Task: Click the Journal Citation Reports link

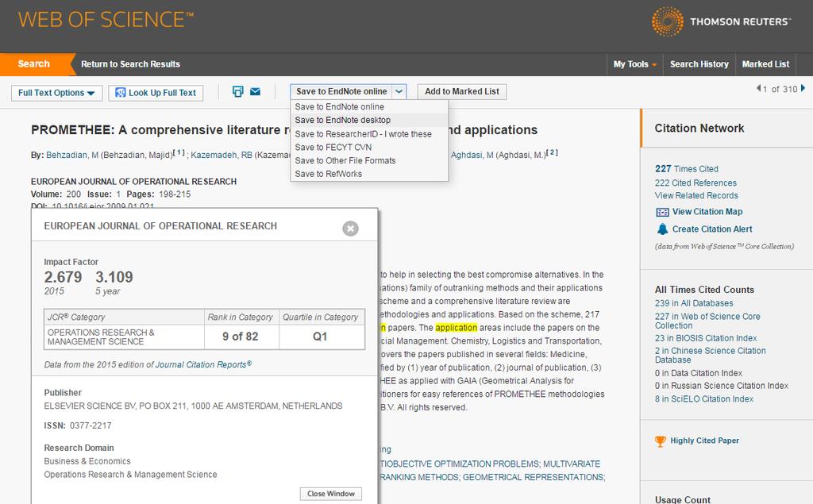Action: tap(203, 364)
